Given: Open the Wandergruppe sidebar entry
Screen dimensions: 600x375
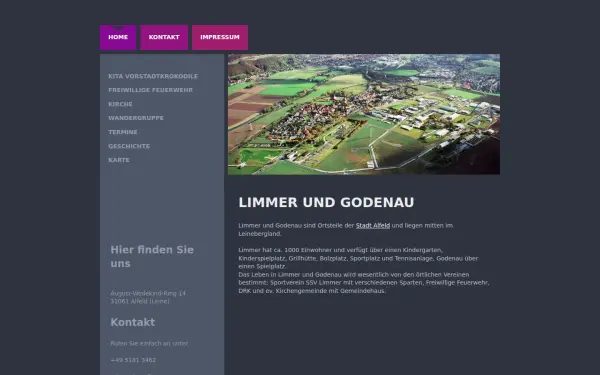Looking at the screenshot, I should 136,118.
